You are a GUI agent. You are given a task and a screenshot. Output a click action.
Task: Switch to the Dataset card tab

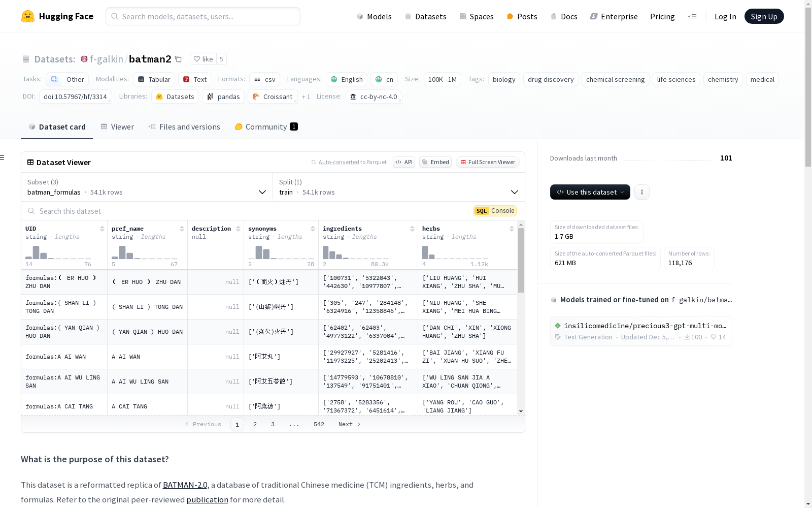click(x=57, y=127)
